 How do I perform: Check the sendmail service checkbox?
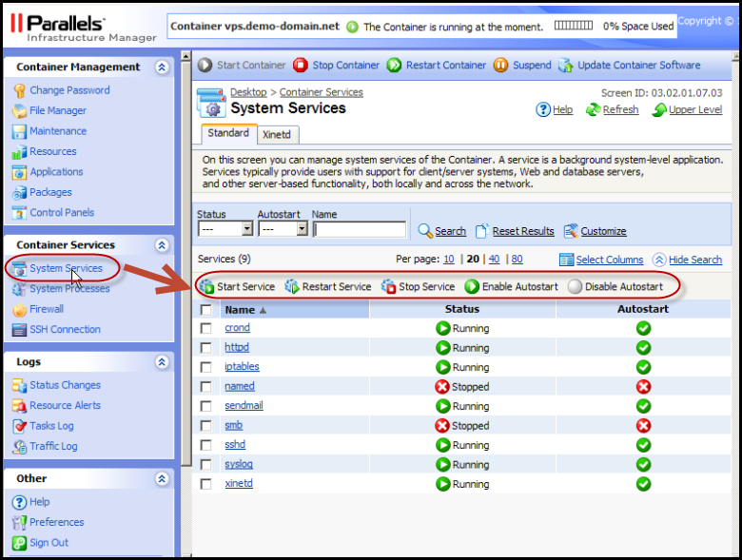pyautogui.click(x=205, y=406)
